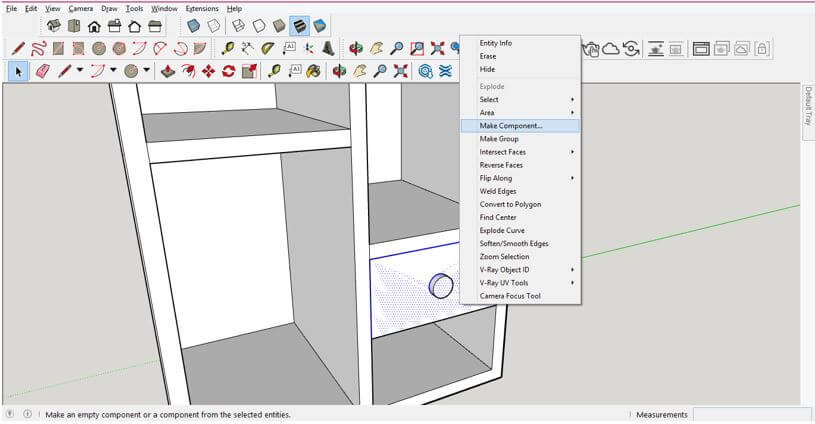
Task: Click the V-Ray cloud render icon
Action: (x=611, y=49)
